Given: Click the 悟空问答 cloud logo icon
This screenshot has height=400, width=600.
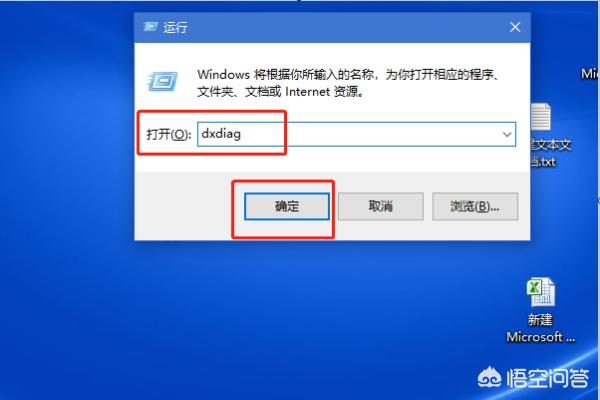Looking at the screenshot, I should 489,378.
